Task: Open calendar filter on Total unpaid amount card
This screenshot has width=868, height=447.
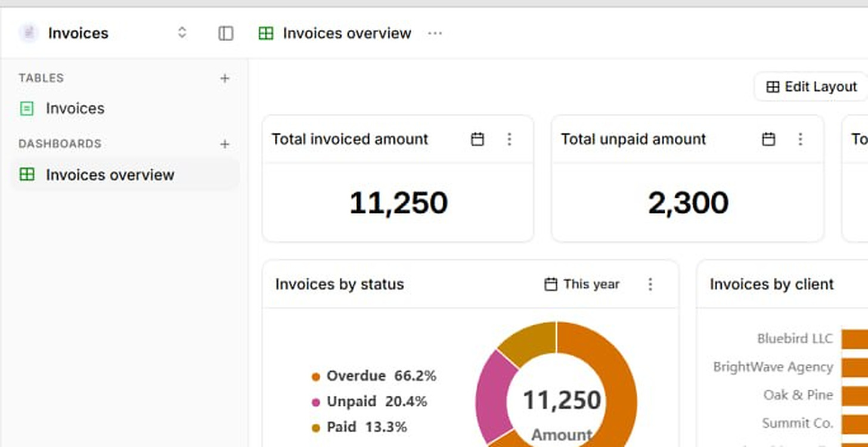Action: (769, 139)
